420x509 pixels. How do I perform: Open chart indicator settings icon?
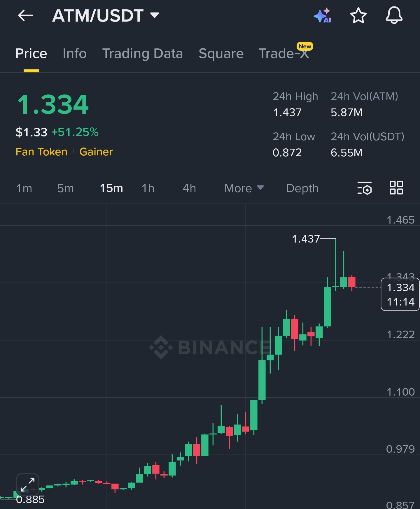coord(365,188)
